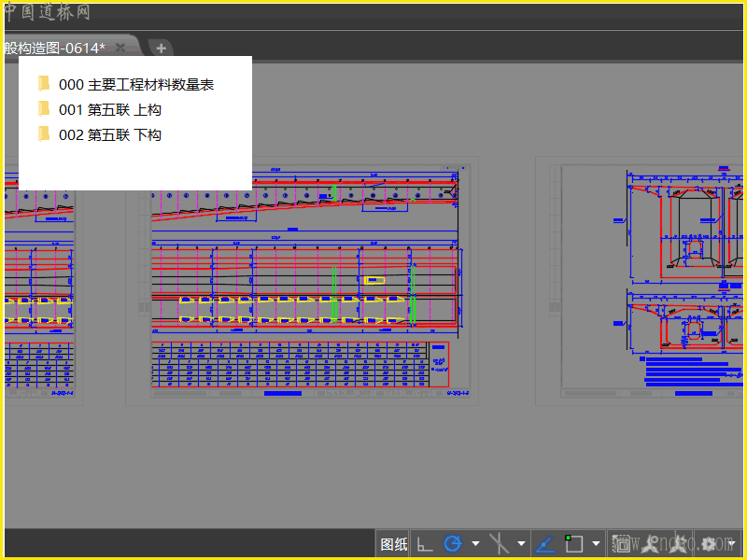
Task: Toggle isometric drafting icon in status bar
Action: click(x=500, y=544)
